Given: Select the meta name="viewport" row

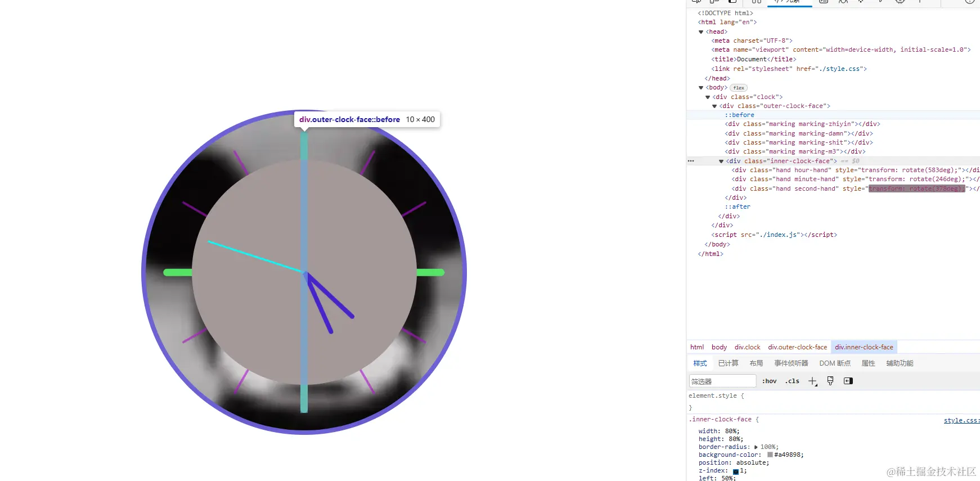Looking at the screenshot, I should (x=841, y=50).
